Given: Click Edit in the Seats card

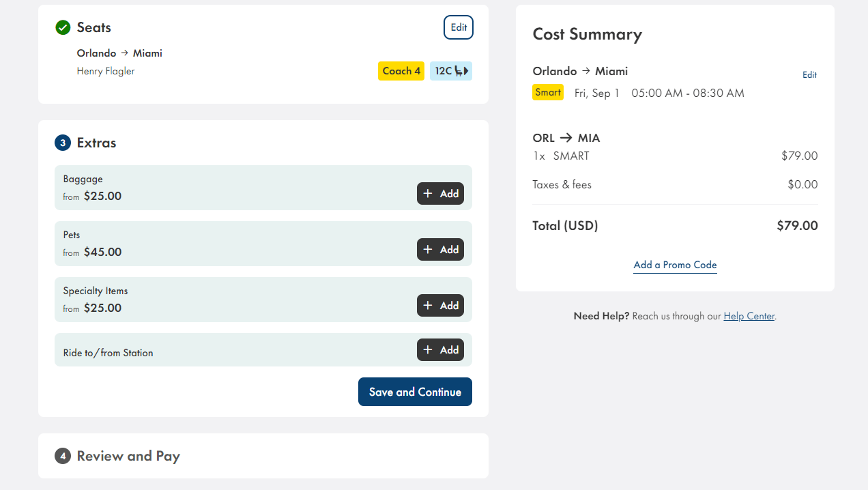Looking at the screenshot, I should click(x=458, y=27).
